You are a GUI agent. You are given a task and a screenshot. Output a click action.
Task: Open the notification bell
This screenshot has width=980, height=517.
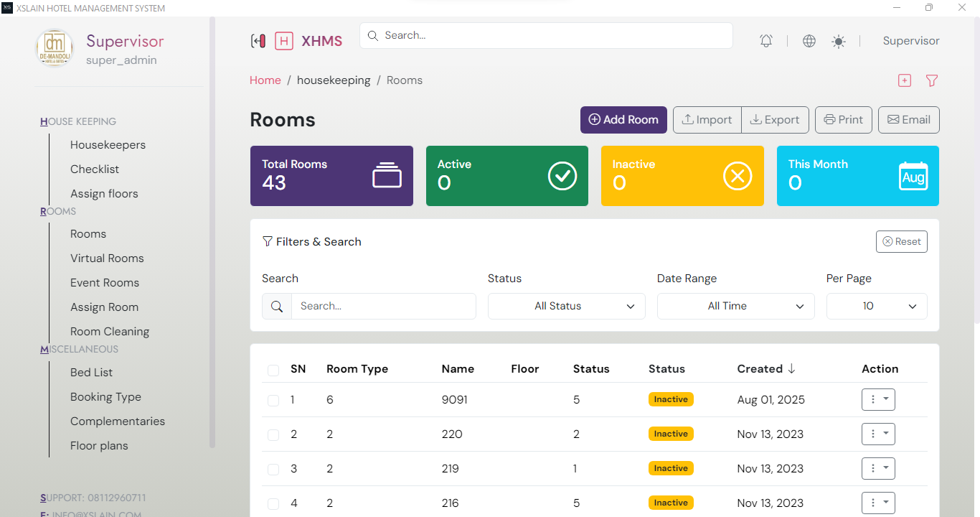click(765, 40)
